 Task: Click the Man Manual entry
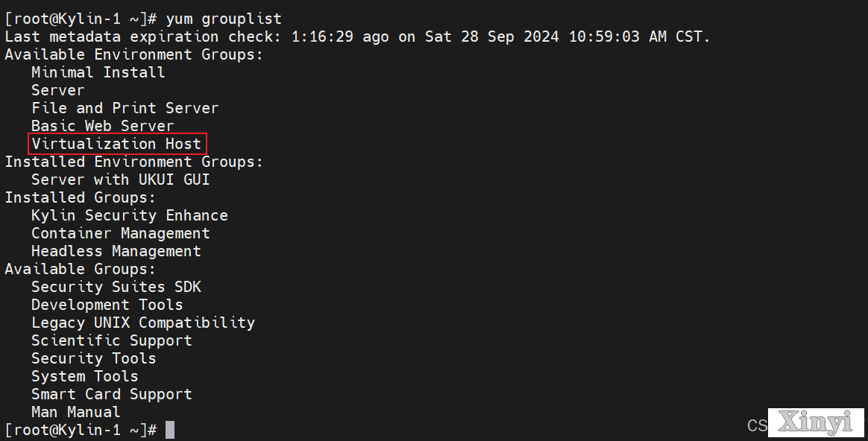(76, 412)
